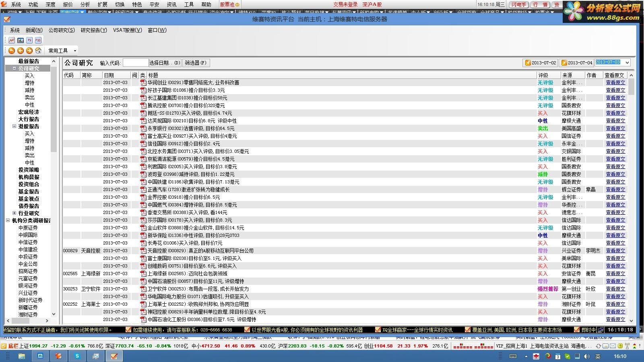Click the F9 toolbar icon
Viewport: 644px width, 362px height.
tap(29, 40)
